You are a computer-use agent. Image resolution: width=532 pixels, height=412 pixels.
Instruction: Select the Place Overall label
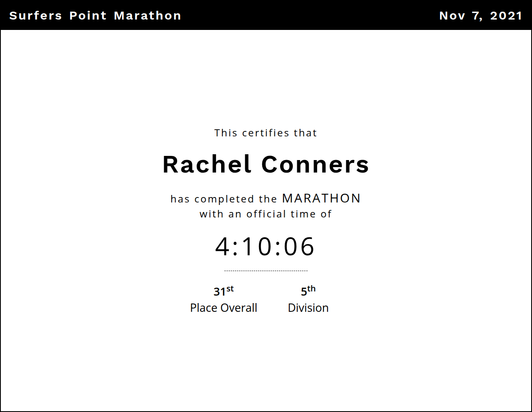click(224, 308)
